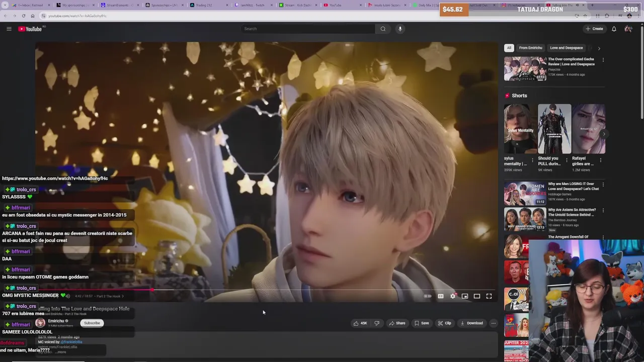The image size is (644, 362).
Task: Click the Shorts section icon
Action: pos(507,96)
